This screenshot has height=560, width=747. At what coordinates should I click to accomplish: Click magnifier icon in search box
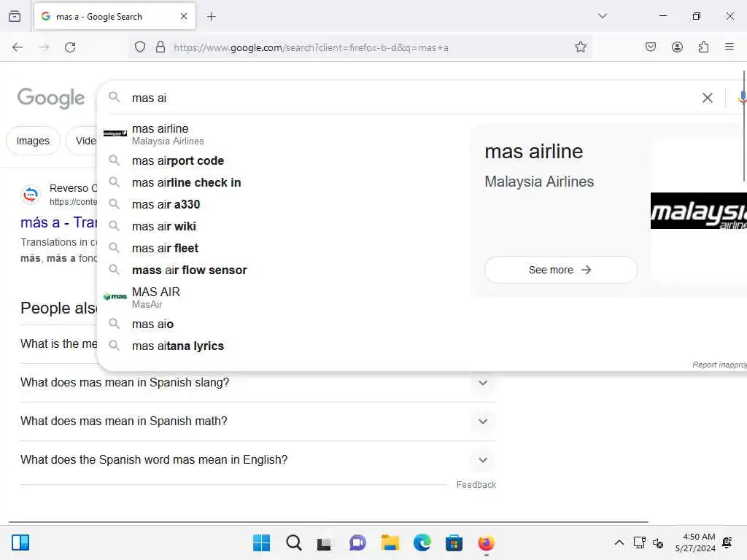coord(114,97)
